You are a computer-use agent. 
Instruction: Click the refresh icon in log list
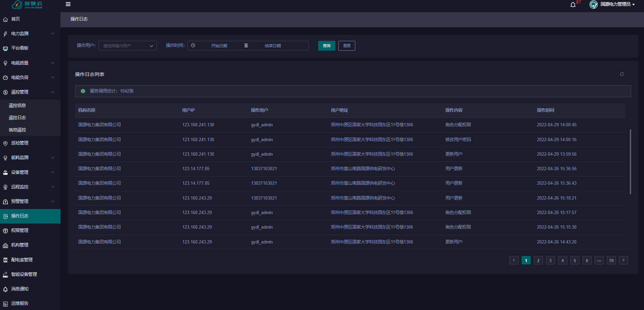622,74
